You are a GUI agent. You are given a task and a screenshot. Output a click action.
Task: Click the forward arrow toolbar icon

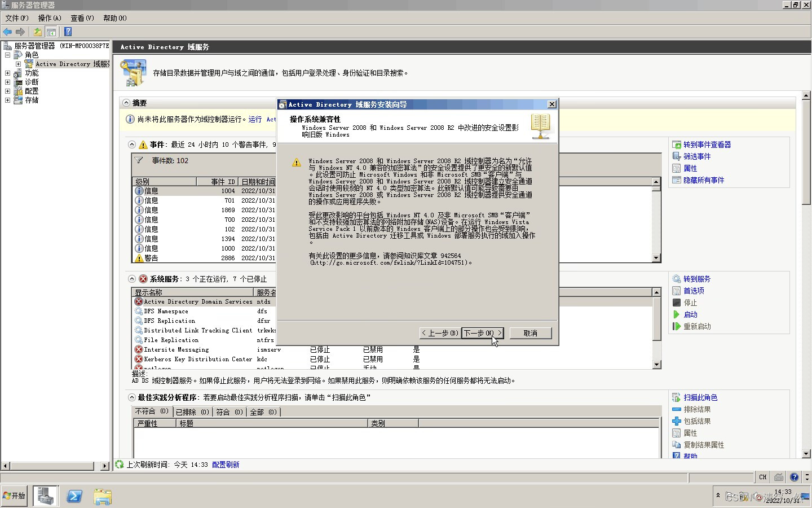[x=20, y=32]
